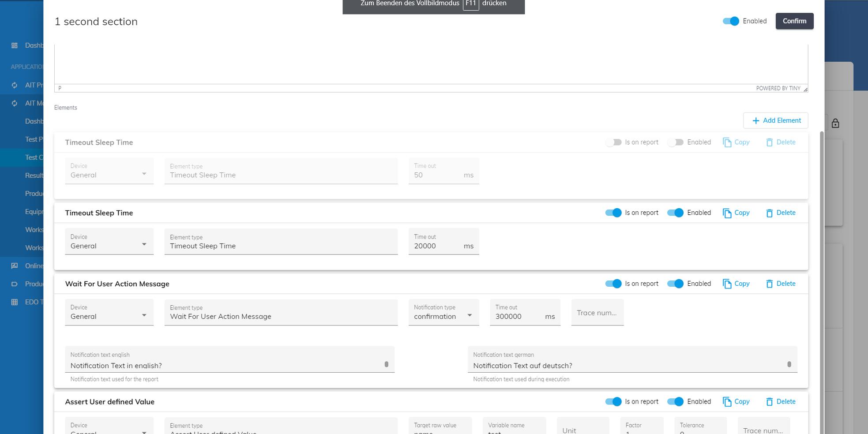868x434 pixels.
Task: Click the Delete trash icon for Wait For User Action Message
Action: (769, 284)
